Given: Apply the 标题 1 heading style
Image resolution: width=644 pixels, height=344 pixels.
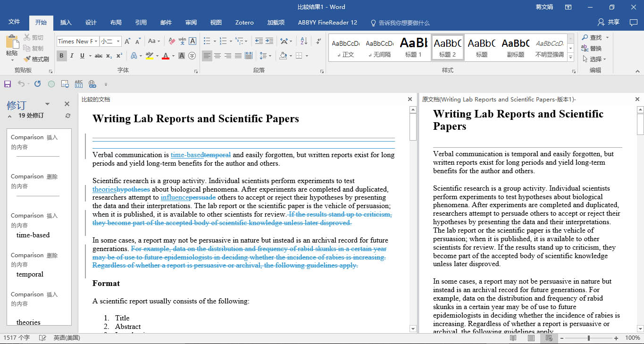Looking at the screenshot, I should tap(413, 47).
